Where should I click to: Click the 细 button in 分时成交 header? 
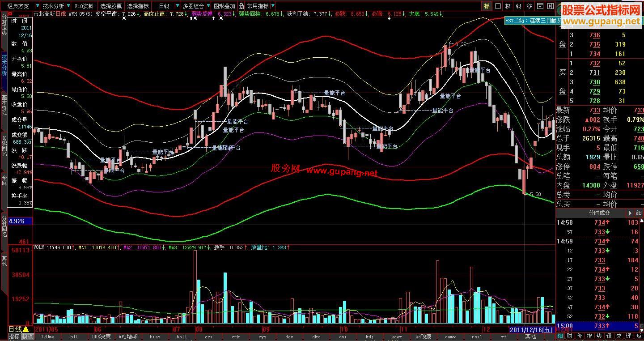tap(639, 213)
